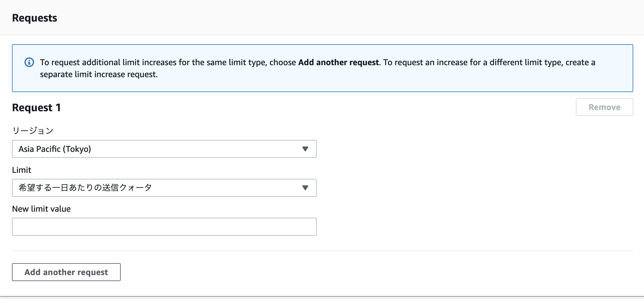
Task: Click bold Add another request text in banner
Action: [x=338, y=62]
